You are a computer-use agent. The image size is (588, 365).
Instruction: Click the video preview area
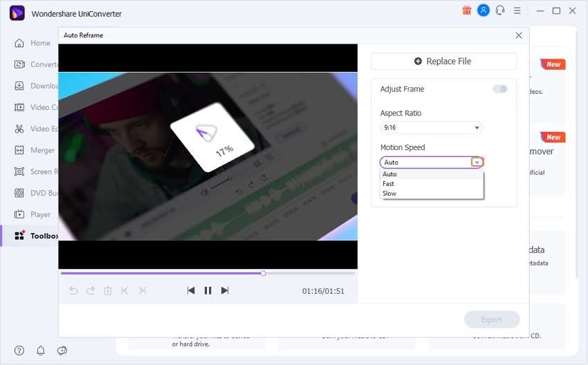[x=208, y=157]
